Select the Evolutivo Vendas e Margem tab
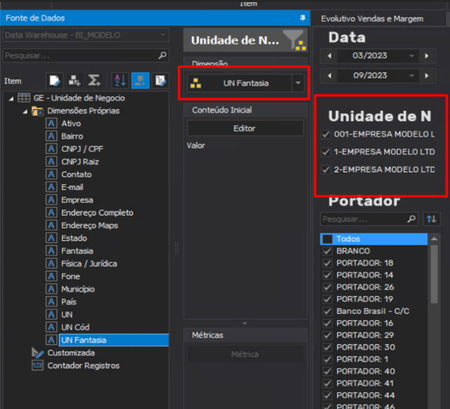This screenshot has width=450, height=409. point(372,19)
